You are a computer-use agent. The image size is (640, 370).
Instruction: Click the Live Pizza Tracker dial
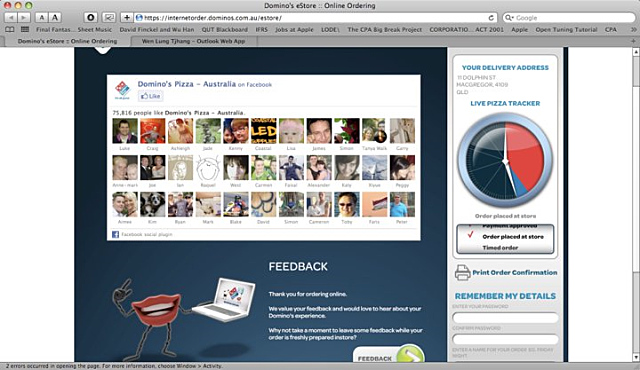click(505, 160)
